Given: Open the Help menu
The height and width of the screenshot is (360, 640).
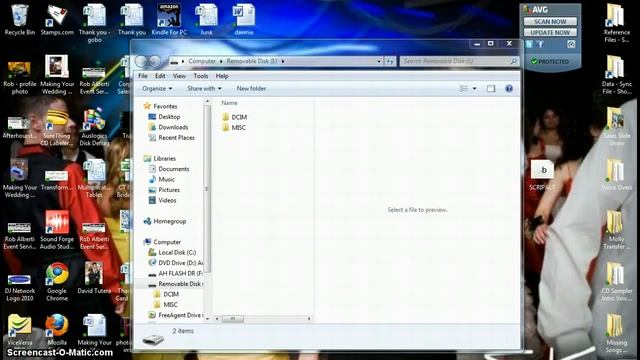Looking at the screenshot, I should click(x=222, y=76).
